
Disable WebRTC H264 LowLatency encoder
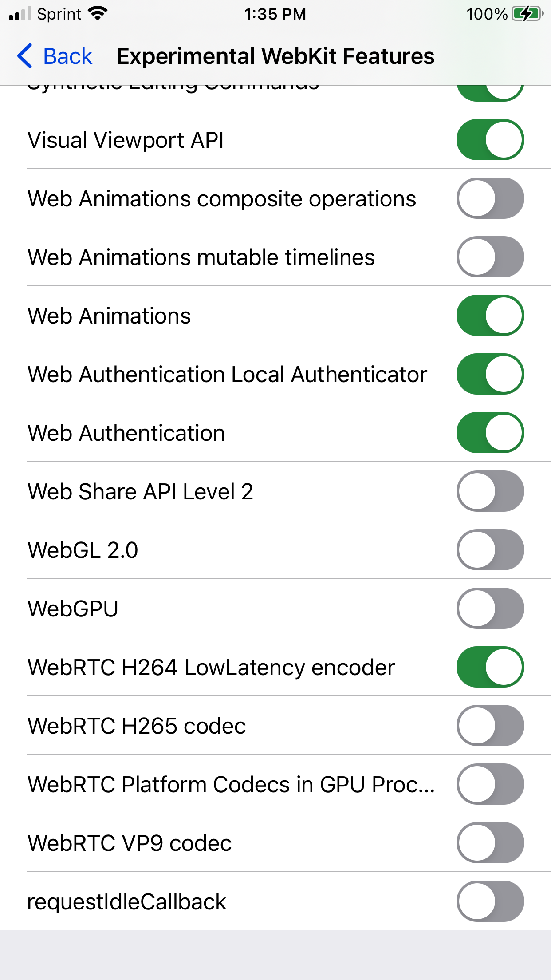coord(490,667)
